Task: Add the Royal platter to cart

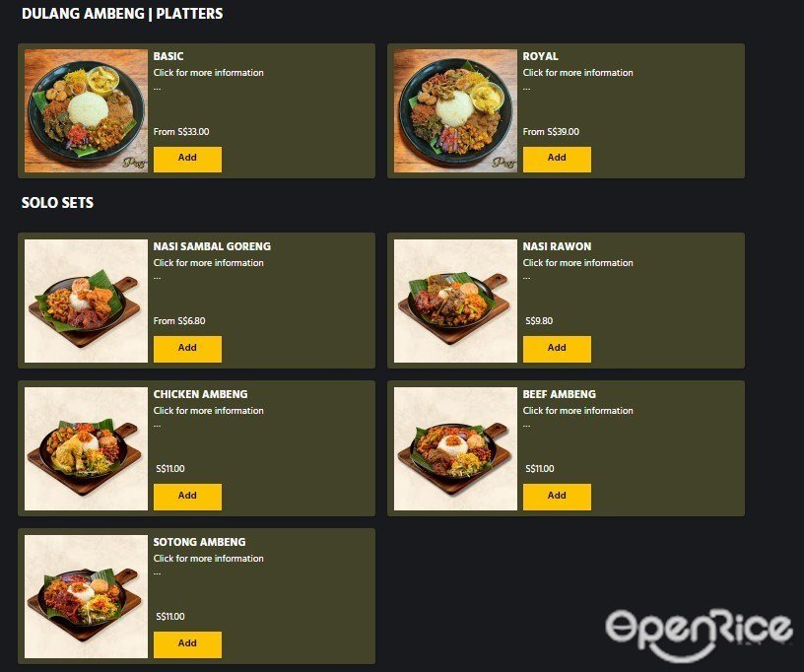Action: (557, 160)
